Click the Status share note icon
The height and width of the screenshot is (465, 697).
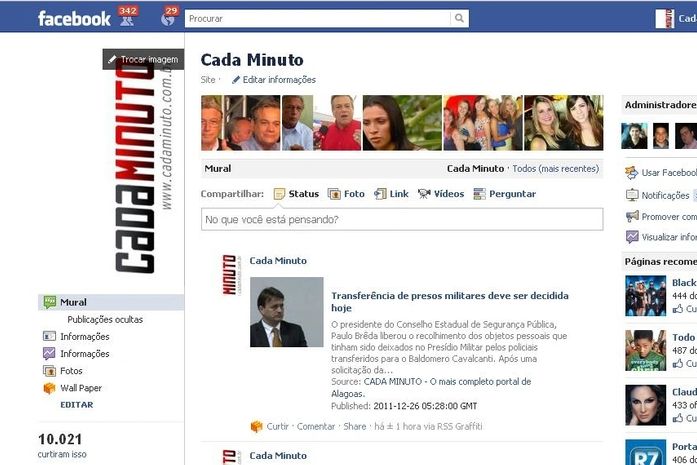279,194
